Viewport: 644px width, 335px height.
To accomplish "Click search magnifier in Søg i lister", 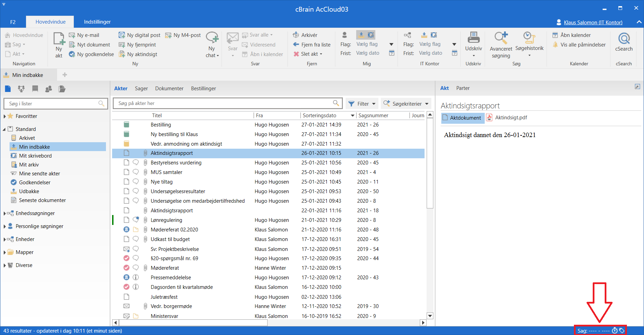I will pyautogui.click(x=101, y=103).
